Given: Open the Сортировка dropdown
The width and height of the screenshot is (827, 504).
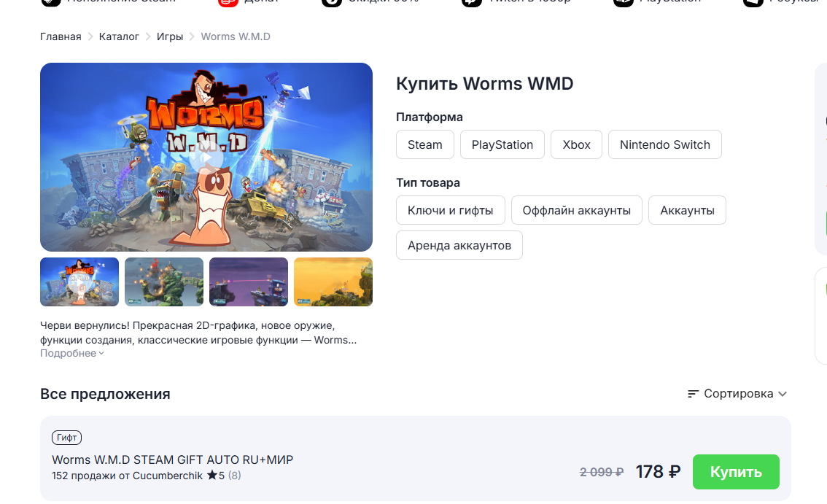Looking at the screenshot, I should click(737, 394).
